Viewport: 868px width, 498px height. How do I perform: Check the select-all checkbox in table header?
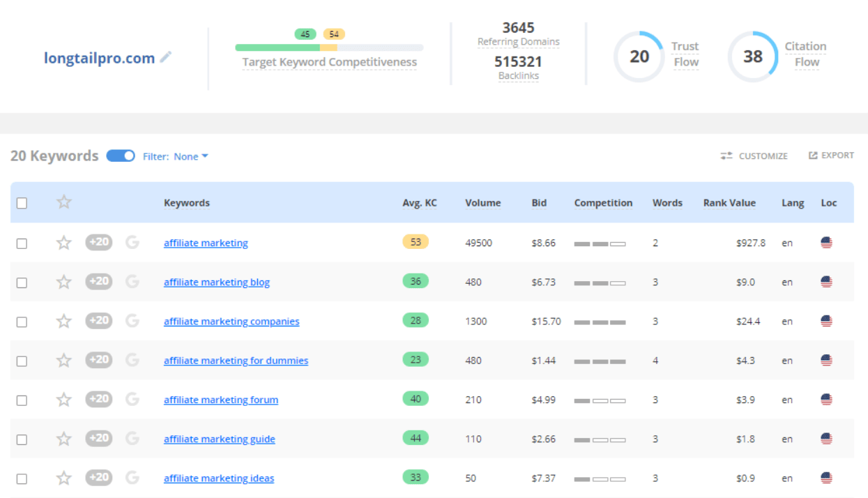[22, 203]
